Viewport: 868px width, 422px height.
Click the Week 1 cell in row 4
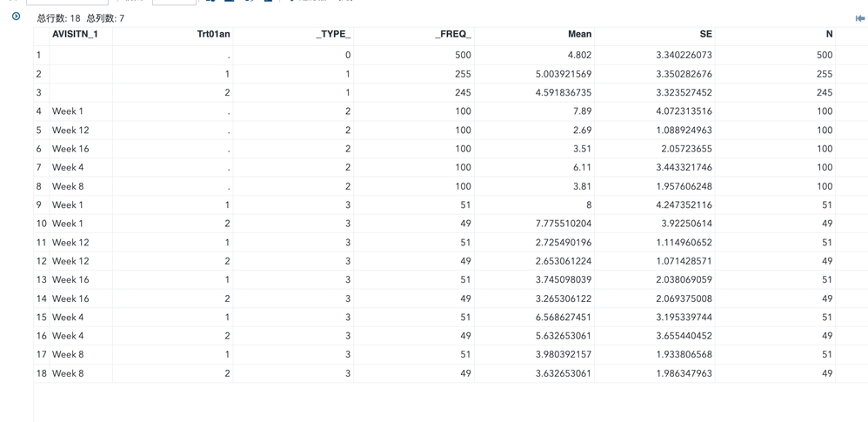pyautogui.click(x=68, y=111)
